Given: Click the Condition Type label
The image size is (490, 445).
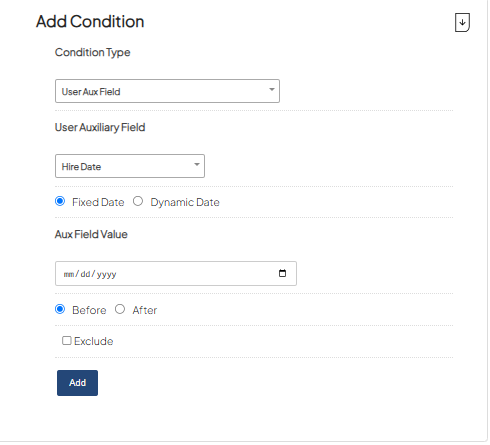Looking at the screenshot, I should [92, 52].
